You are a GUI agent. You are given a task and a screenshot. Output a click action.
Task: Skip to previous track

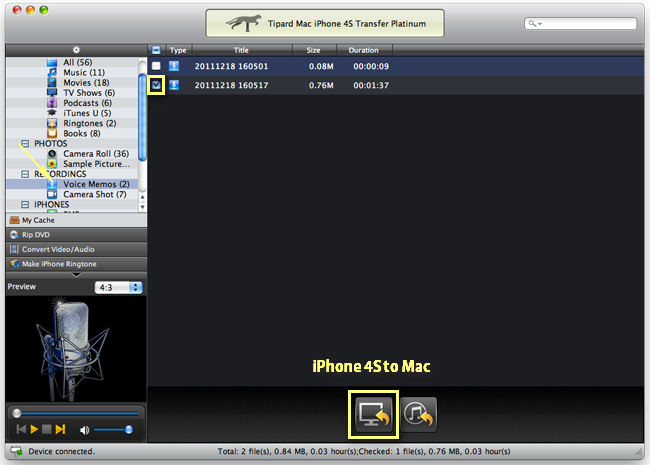[21, 429]
